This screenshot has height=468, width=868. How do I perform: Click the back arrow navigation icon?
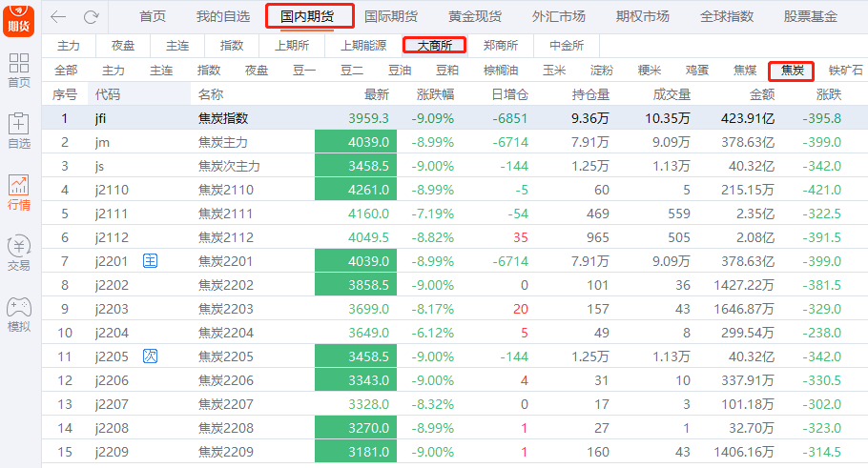59,16
